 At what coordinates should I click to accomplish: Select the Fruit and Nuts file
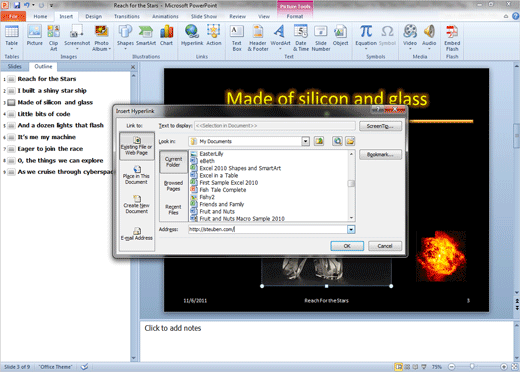(x=217, y=211)
